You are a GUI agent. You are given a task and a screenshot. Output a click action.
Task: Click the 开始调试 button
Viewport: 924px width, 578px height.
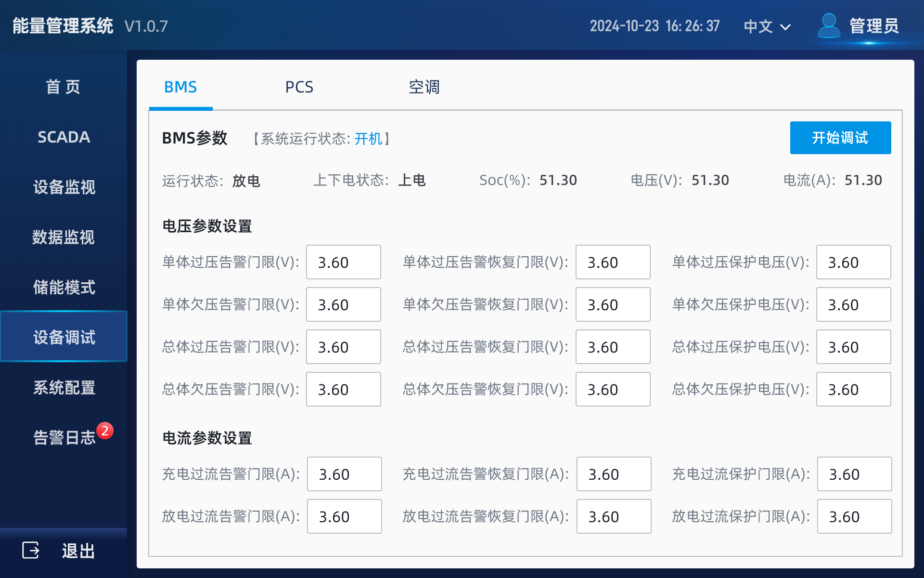click(840, 138)
